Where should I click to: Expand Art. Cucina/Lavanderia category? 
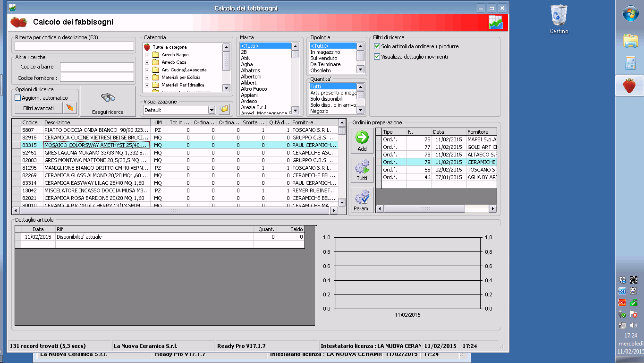point(147,70)
